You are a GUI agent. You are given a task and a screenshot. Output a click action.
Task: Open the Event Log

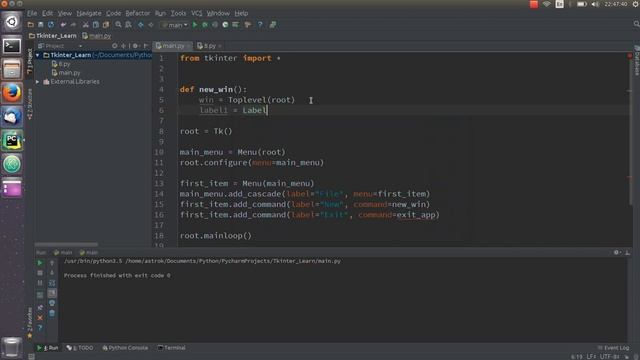tap(613, 348)
